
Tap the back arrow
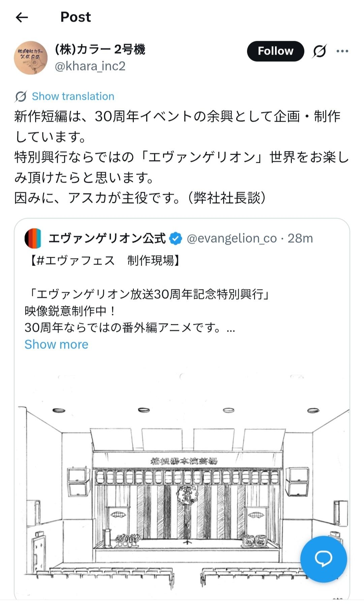pos(22,17)
